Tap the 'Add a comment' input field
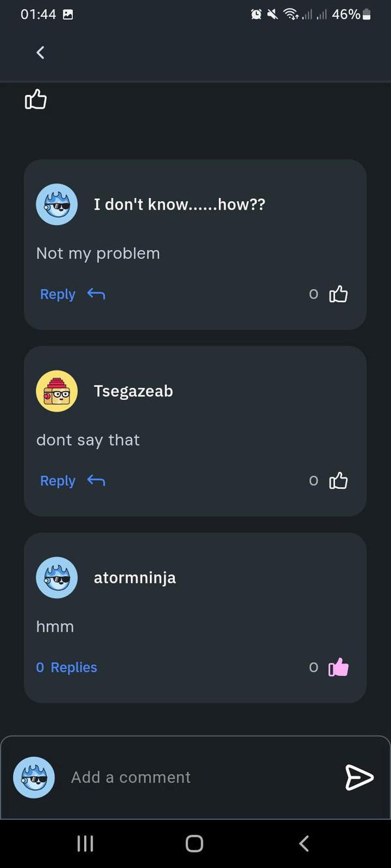The width and height of the screenshot is (391, 868). pos(130,777)
